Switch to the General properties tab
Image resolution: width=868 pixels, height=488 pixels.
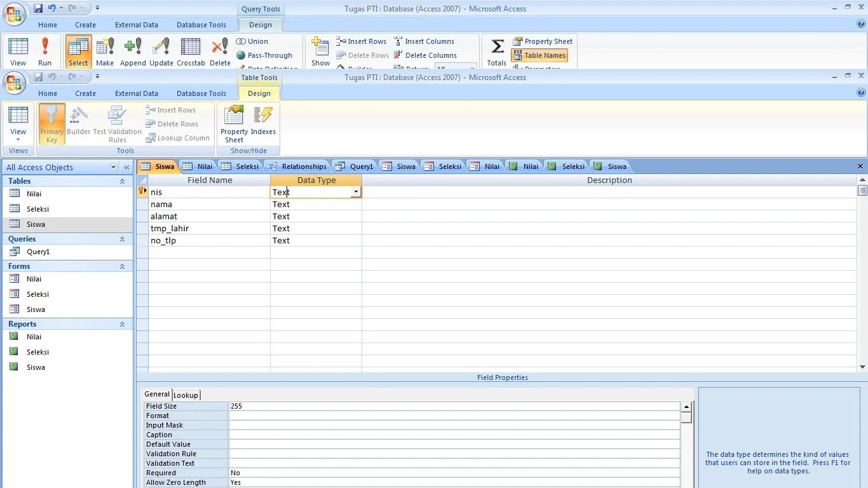point(157,394)
